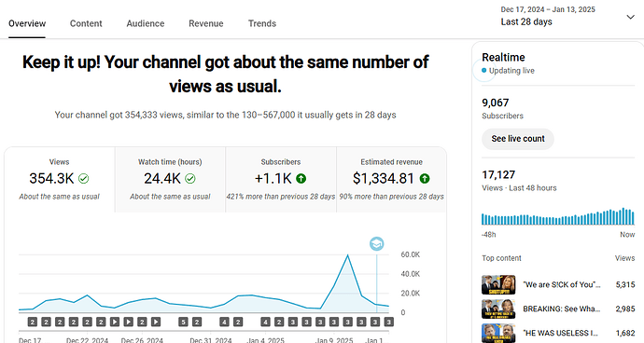The image size is (644, 343).
Task: Click the Updating live indicator dot
Action: 483,71
